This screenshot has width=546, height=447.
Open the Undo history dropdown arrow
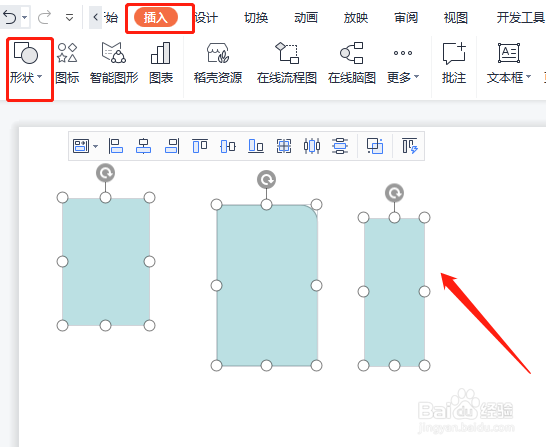pyautogui.click(x=25, y=17)
